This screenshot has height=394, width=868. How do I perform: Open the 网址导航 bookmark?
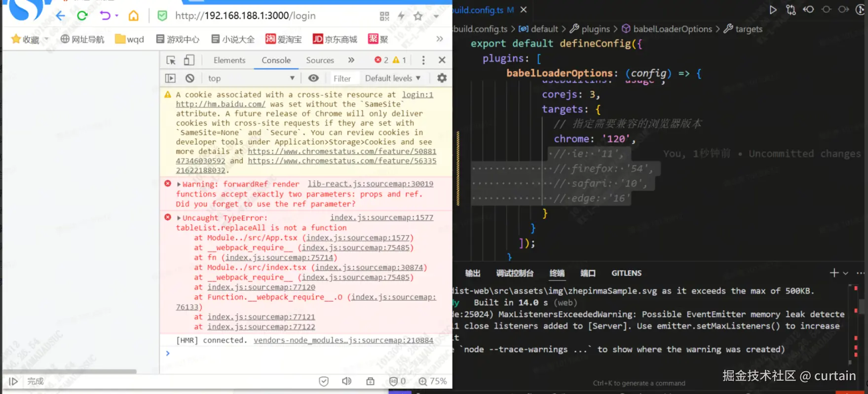pos(82,39)
